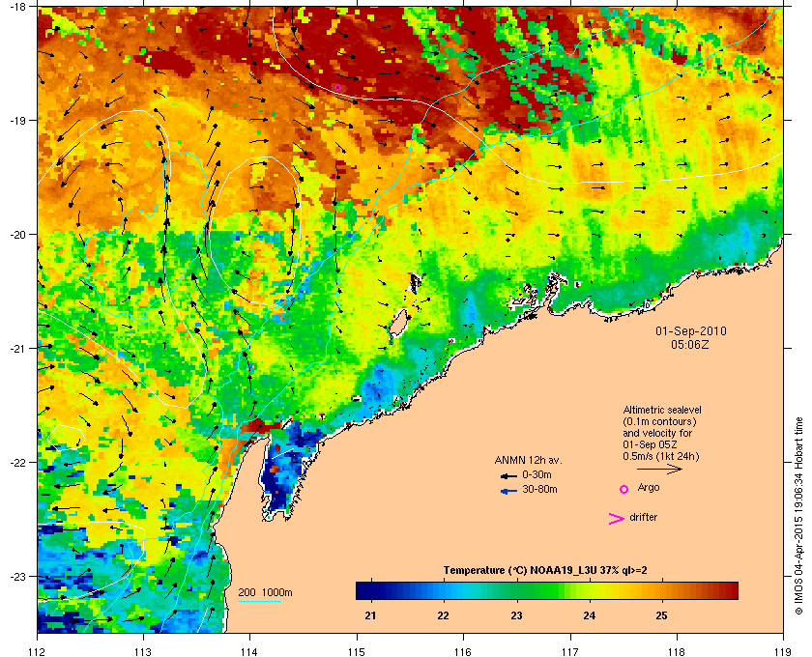Click the 'Argo' legend label
Screen dimensions: 812x657
649,487
